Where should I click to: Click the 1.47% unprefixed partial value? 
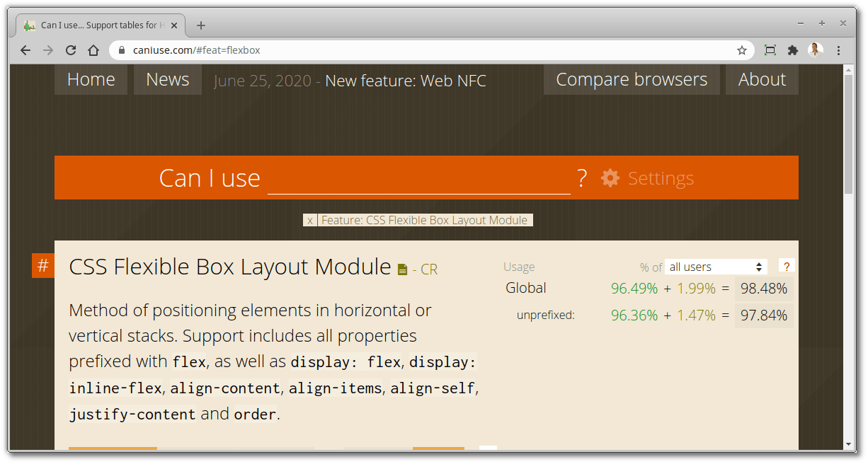click(x=696, y=315)
